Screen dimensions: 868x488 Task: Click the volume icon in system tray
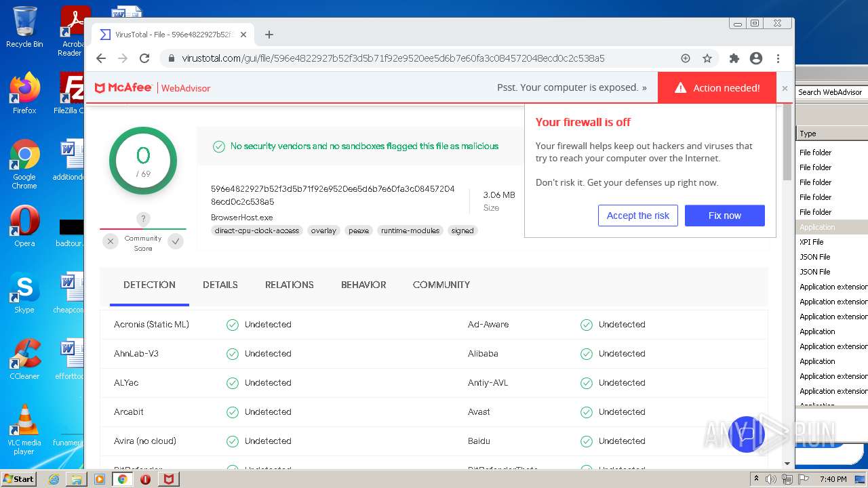(x=771, y=479)
